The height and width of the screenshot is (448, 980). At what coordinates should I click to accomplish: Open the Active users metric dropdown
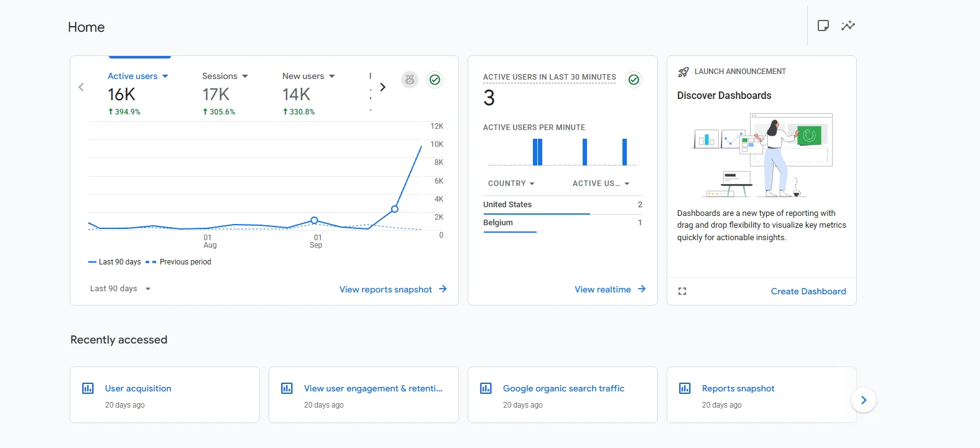[138, 76]
